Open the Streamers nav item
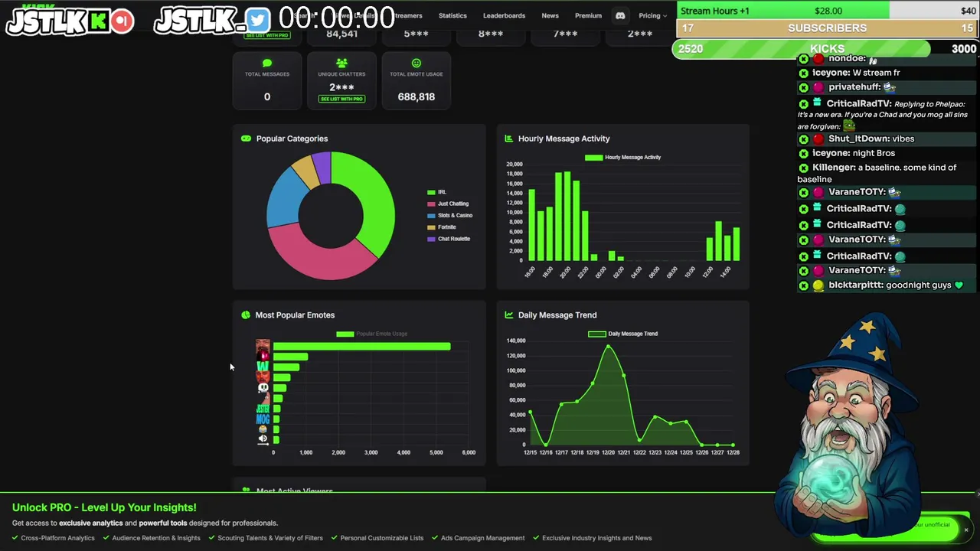 coord(407,15)
